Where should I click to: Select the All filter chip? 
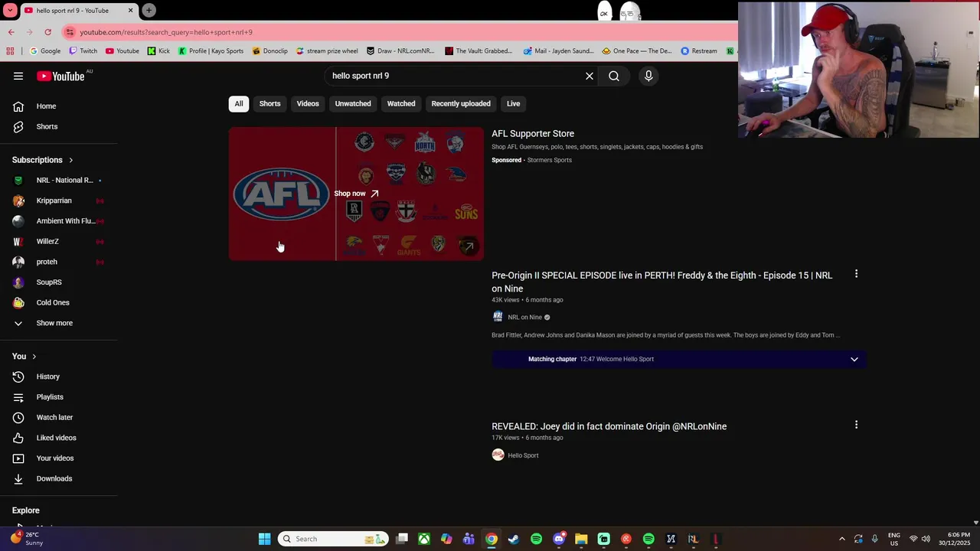(x=239, y=103)
